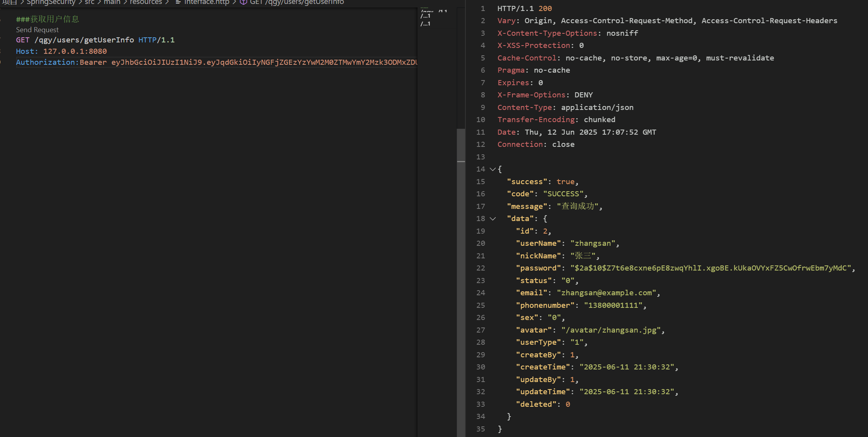
Task: Click the GET request cube icon in the breadcrumb
Action: point(244,2)
